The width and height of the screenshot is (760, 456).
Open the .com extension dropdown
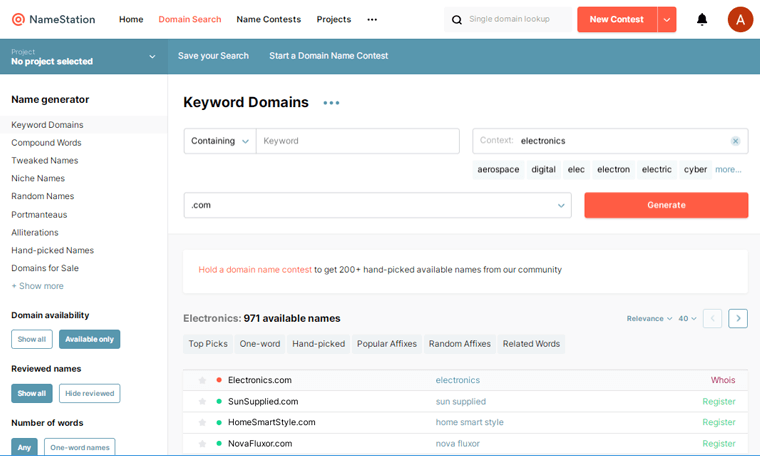(378, 205)
